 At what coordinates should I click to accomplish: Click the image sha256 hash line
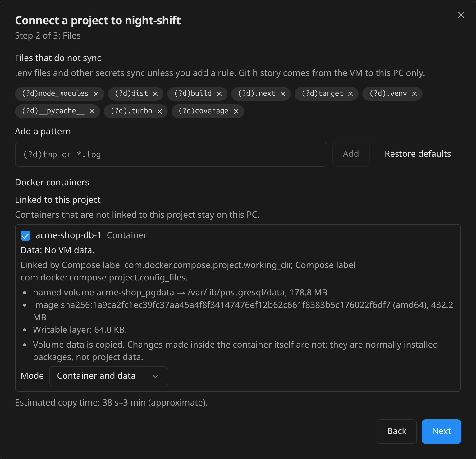(x=243, y=311)
